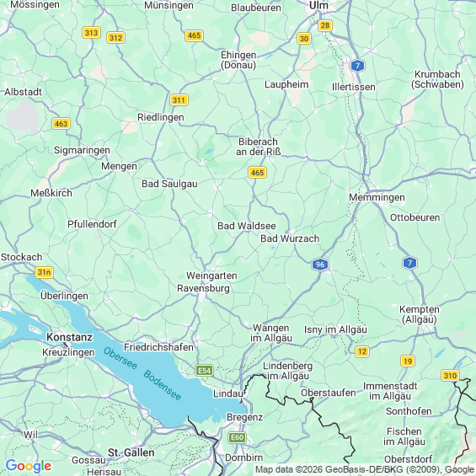476x476 pixels.
Task: Click the A7 shield near Illertissen
Action: pyautogui.click(x=357, y=66)
